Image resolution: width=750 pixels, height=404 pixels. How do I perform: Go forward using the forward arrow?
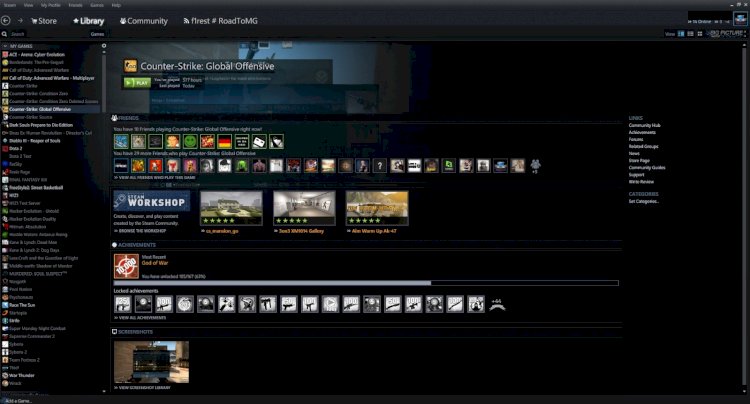coord(20,21)
